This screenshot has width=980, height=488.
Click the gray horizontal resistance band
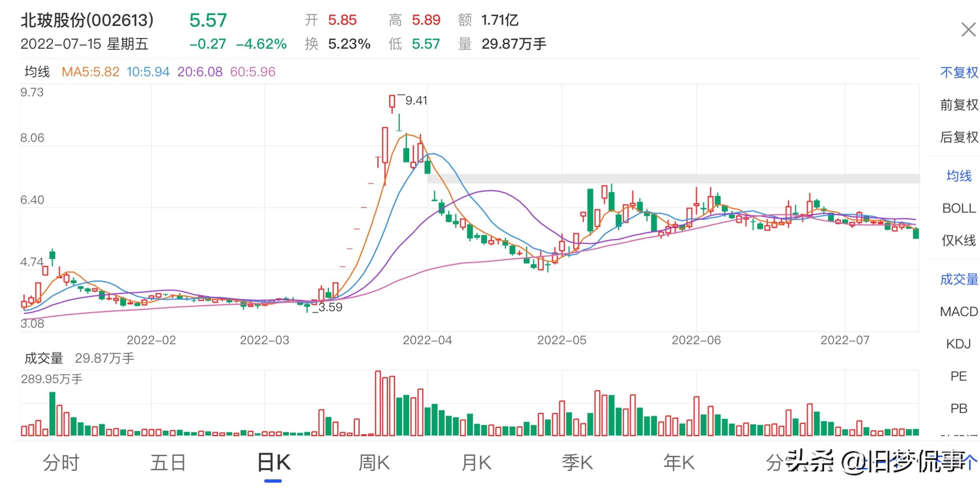(674, 179)
